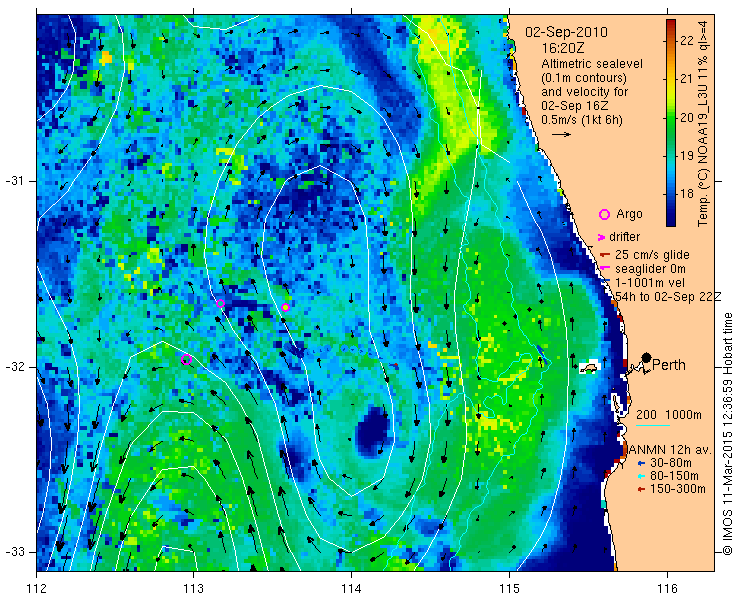Click the x-axis longitude label 115

pos(509,589)
